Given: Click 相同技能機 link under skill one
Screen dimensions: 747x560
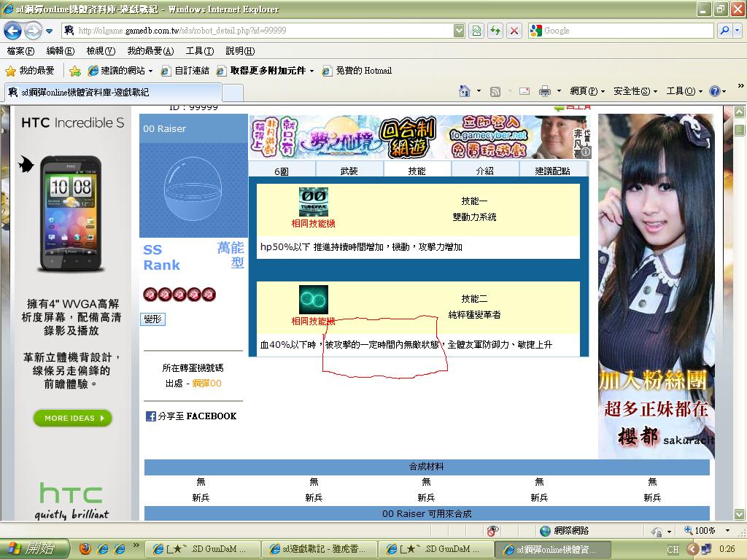Looking at the screenshot, I should (314, 223).
